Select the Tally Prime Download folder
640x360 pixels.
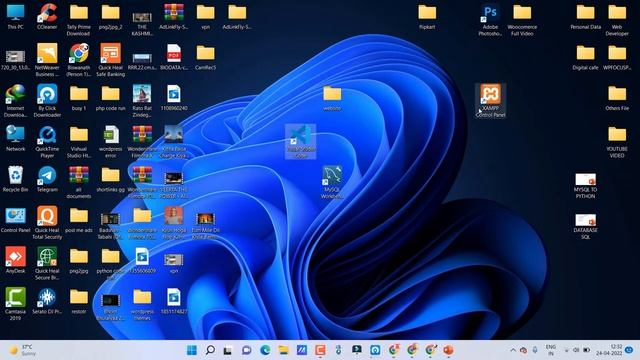click(79, 20)
